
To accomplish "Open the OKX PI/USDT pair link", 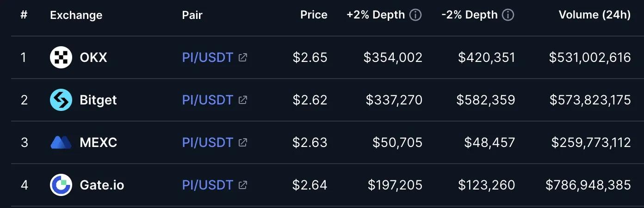I will point(207,58).
